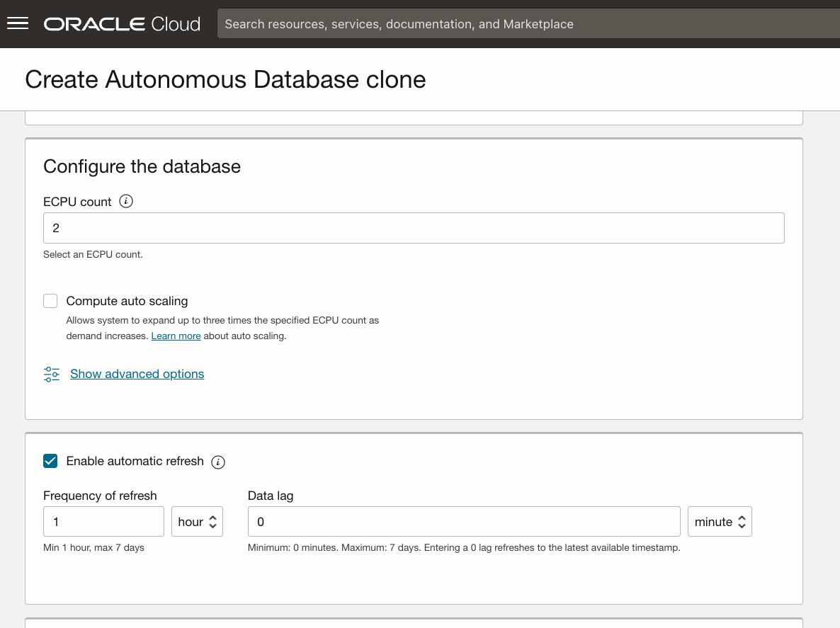Click the Oracle Cloud logo

120,23
